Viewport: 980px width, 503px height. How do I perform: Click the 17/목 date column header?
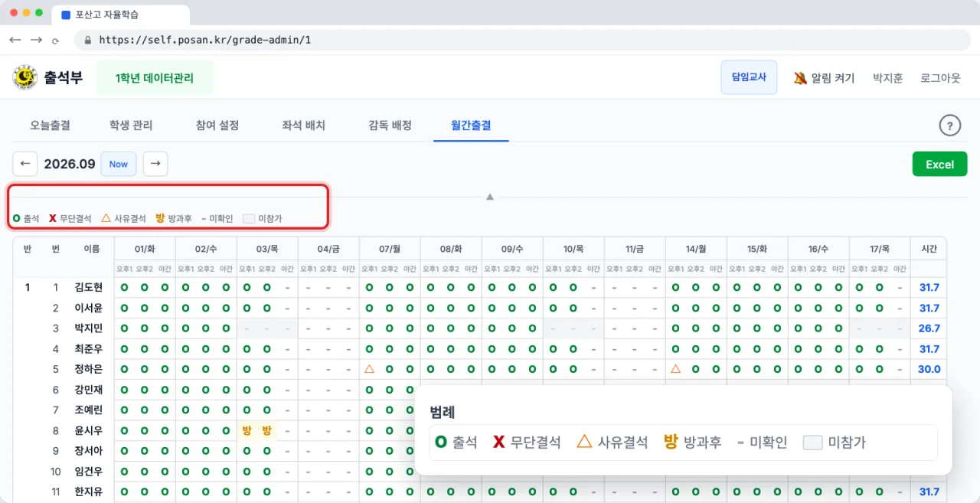pos(880,249)
